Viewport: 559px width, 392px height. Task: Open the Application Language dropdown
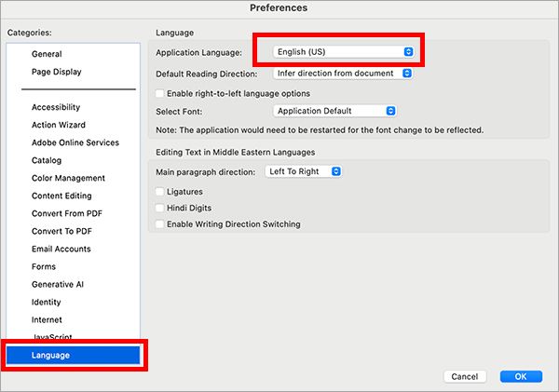[x=345, y=52]
